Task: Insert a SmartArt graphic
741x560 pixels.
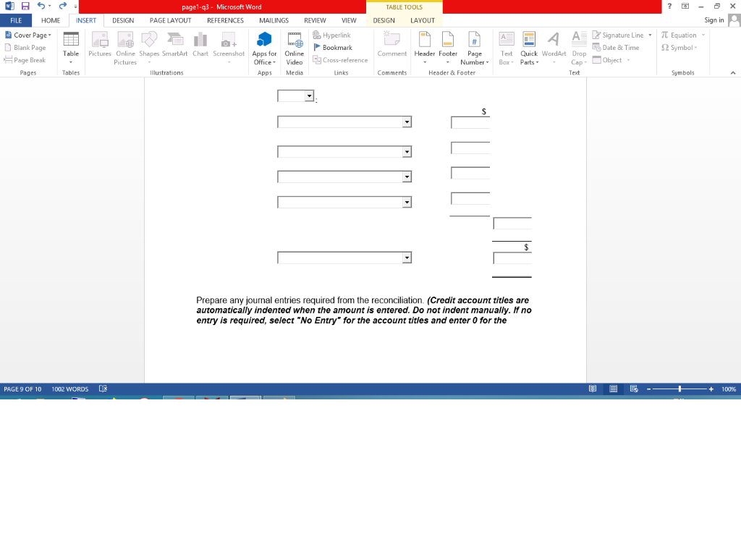Action: pos(175,45)
